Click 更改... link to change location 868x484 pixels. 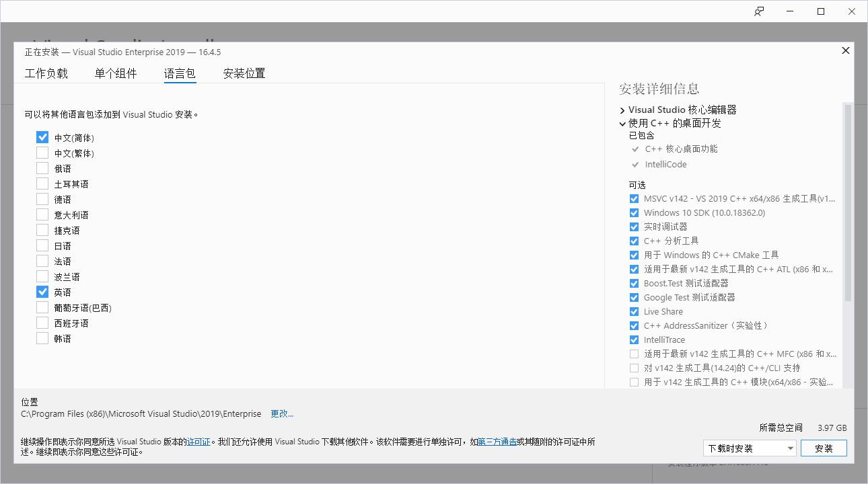[x=282, y=414]
